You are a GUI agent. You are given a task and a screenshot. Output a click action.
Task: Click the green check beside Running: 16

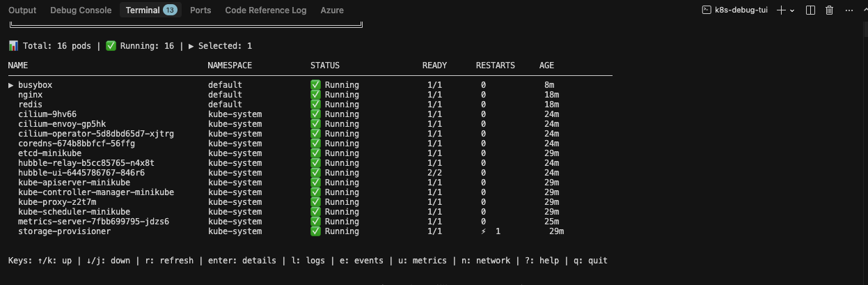[x=111, y=46]
